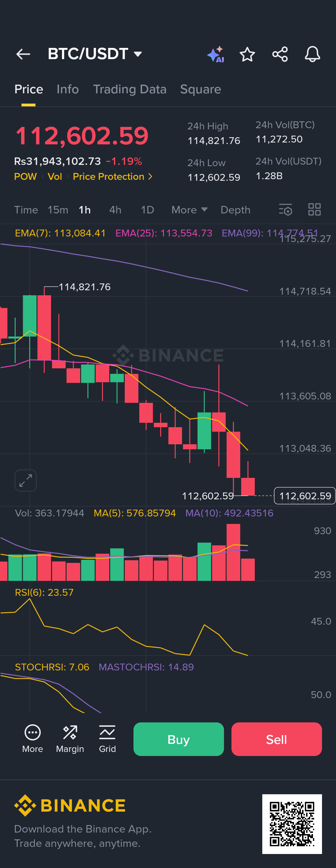This screenshot has width=336, height=868.
Task: Open chart indicator settings icon
Action: coord(286,210)
